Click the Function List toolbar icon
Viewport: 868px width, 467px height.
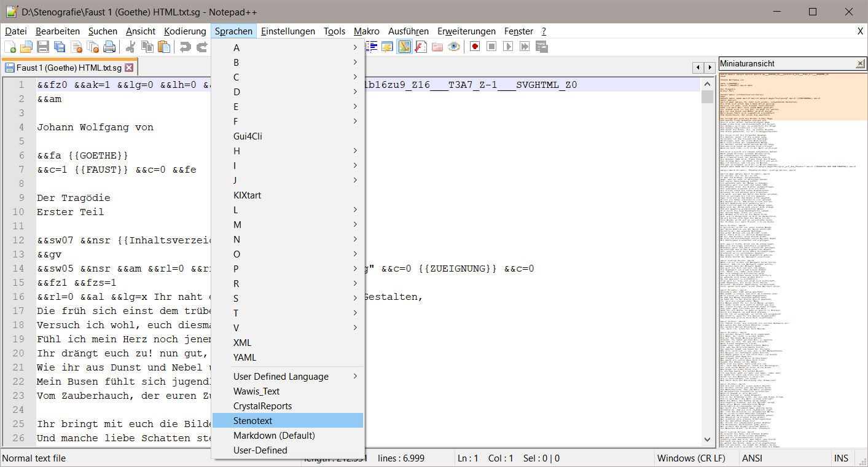click(421, 47)
